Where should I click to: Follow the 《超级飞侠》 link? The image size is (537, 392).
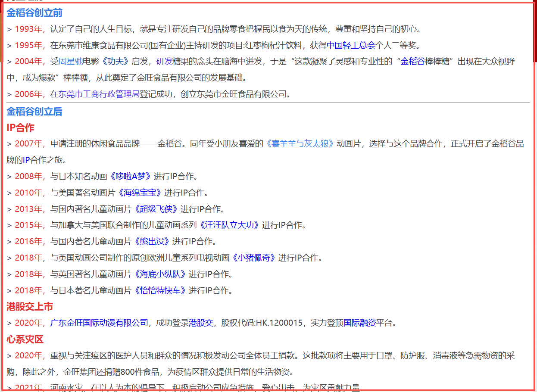click(x=156, y=209)
